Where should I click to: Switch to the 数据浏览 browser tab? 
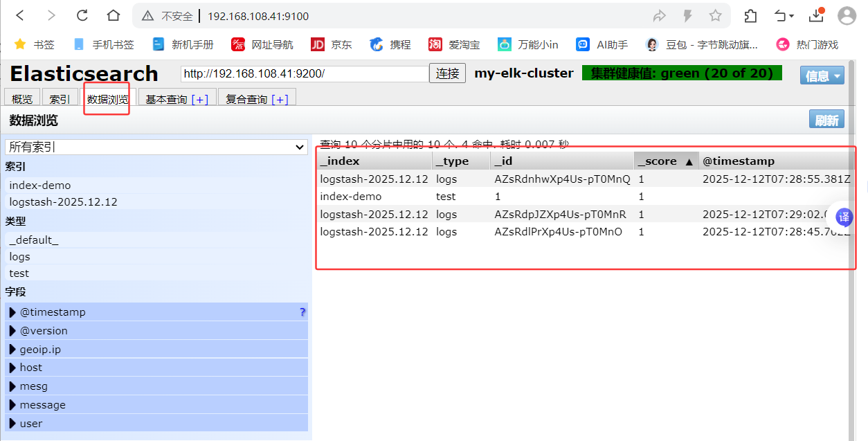pyautogui.click(x=108, y=100)
